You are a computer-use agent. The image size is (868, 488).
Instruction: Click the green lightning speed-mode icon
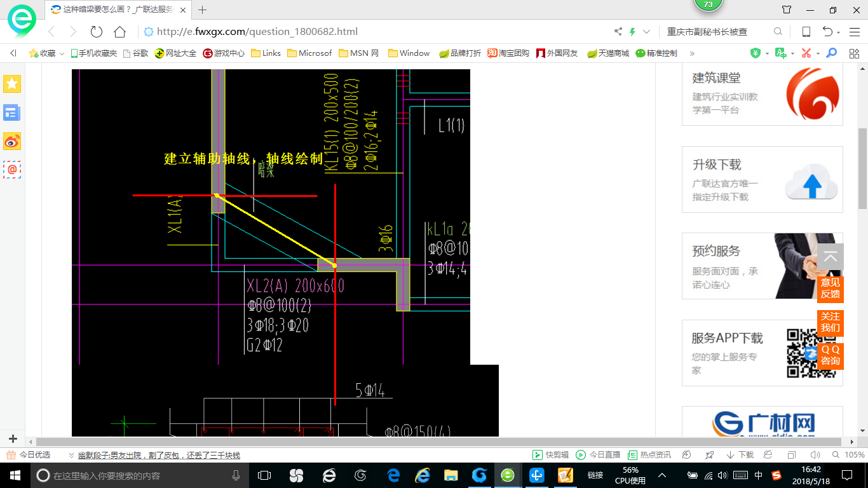click(633, 32)
